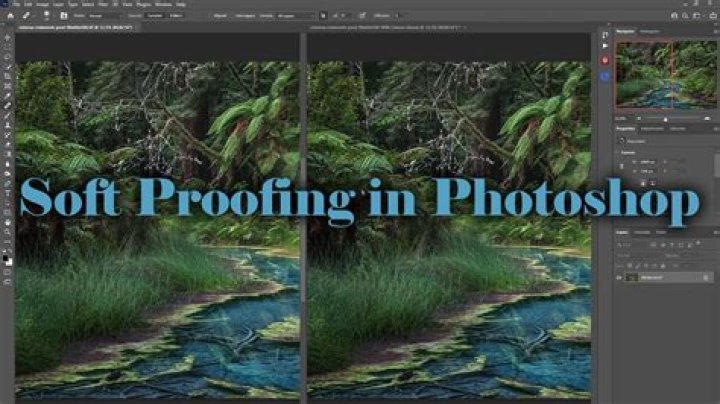This screenshot has width=720, height=404.
Task: Click the blue collapsed panel icon
Action: (x=605, y=76)
